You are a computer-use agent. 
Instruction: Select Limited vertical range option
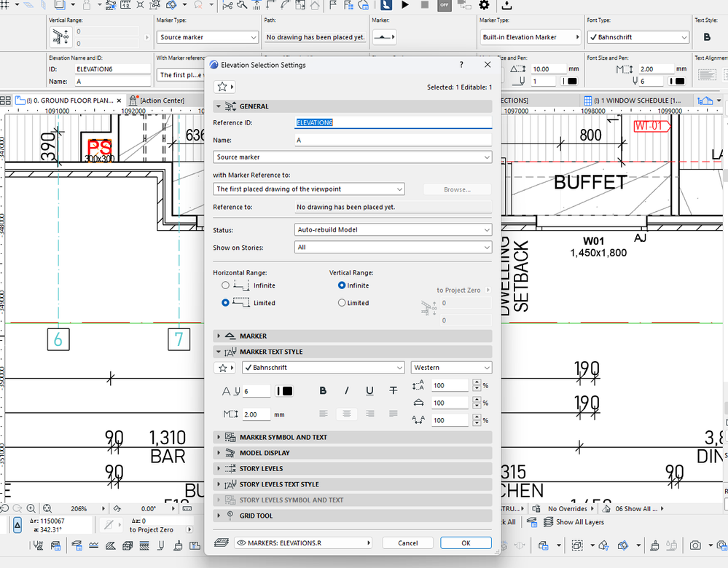pos(342,303)
